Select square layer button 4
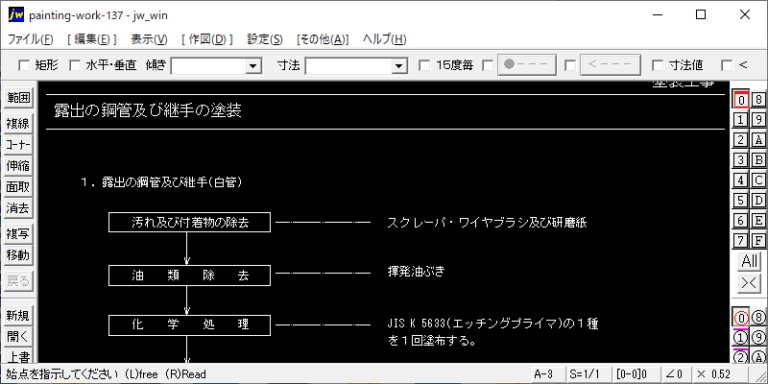 (x=741, y=180)
